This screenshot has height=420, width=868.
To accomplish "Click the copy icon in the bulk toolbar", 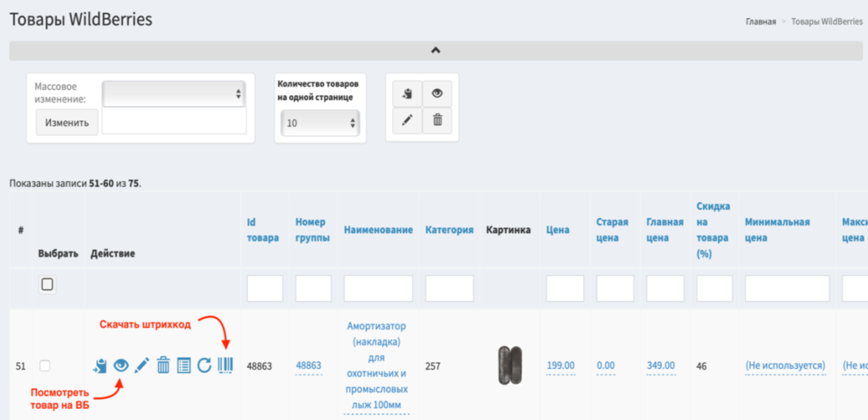I will tap(407, 94).
